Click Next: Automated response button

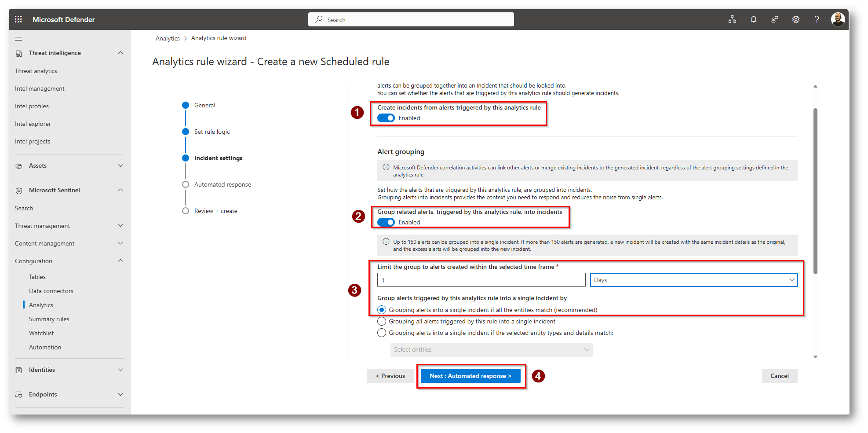coord(470,376)
